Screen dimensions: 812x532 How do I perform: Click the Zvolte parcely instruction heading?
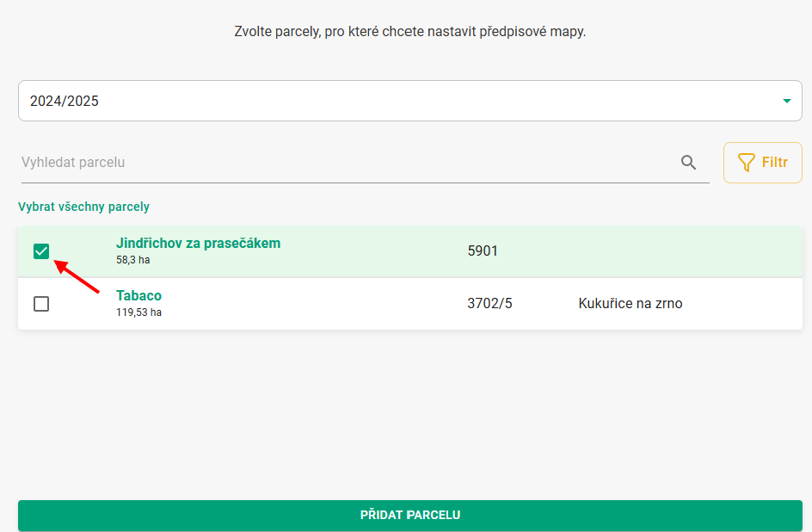(x=409, y=32)
